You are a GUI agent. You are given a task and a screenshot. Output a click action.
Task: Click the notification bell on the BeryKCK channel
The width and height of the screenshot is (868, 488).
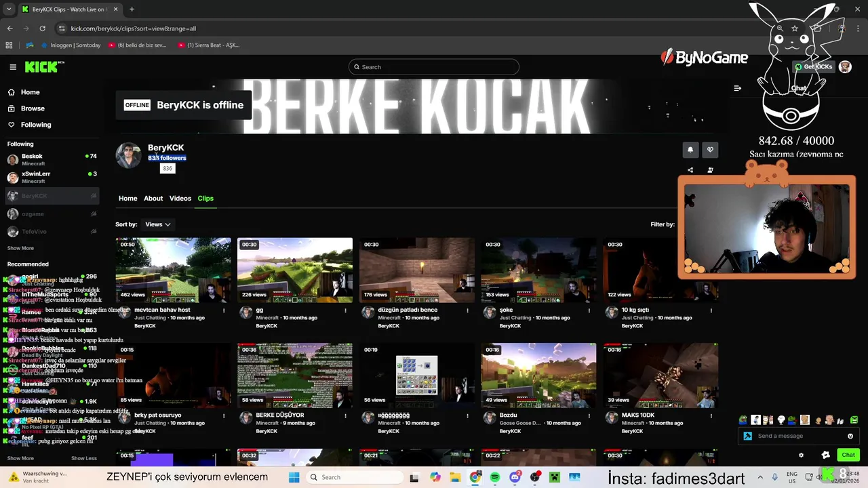point(690,150)
